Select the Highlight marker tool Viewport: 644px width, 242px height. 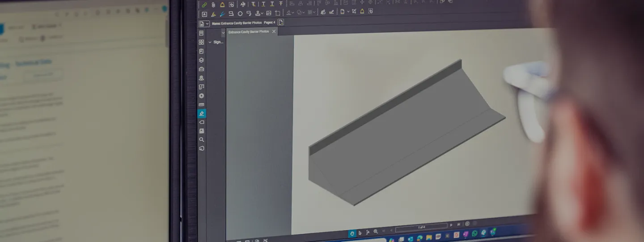(213, 14)
